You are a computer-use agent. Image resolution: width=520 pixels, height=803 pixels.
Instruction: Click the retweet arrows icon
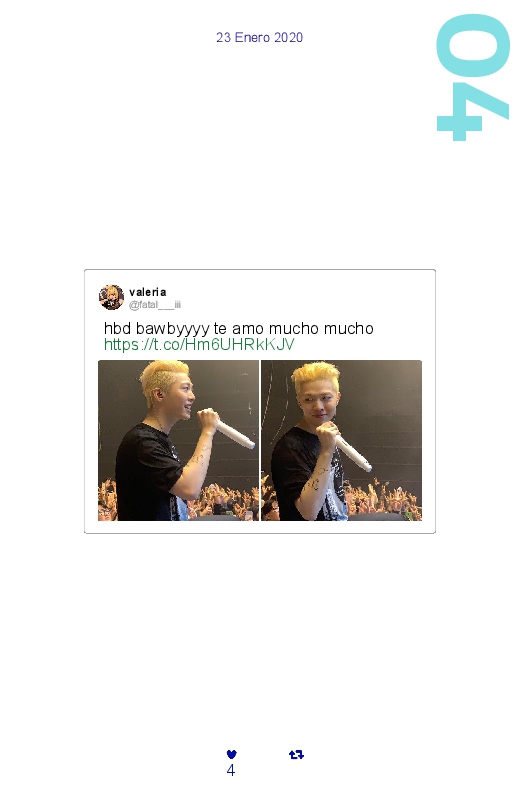click(296, 754)
